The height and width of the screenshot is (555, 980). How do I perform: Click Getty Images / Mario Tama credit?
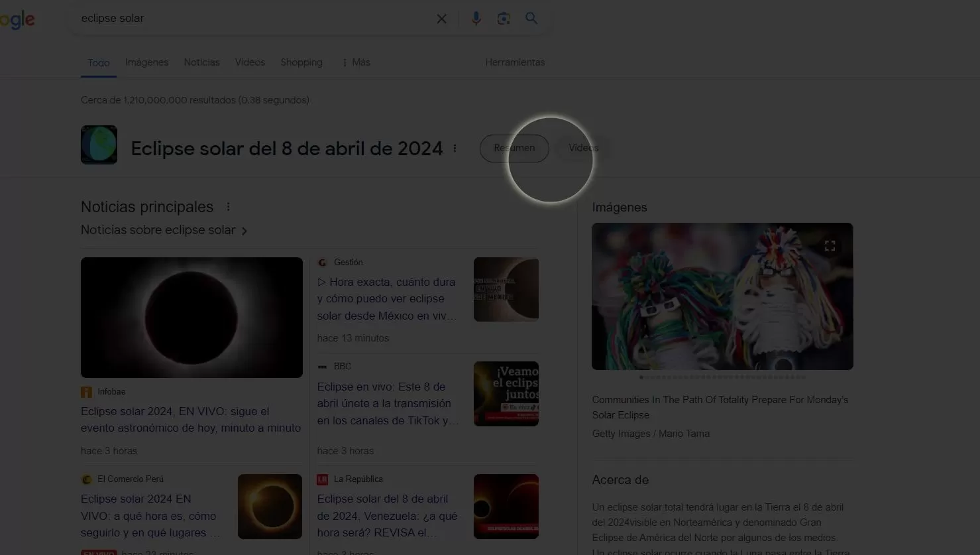[651, 434]
